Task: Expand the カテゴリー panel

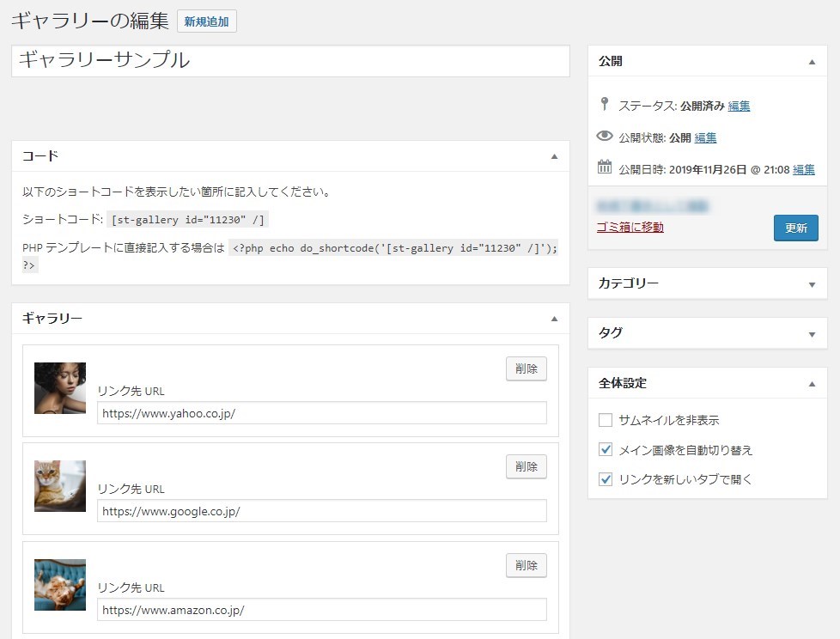Action: (812, 283)
